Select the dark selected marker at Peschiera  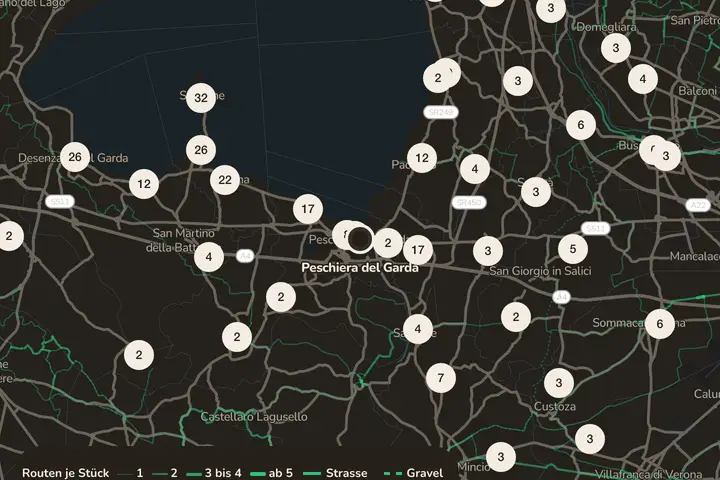coord(360,239)
